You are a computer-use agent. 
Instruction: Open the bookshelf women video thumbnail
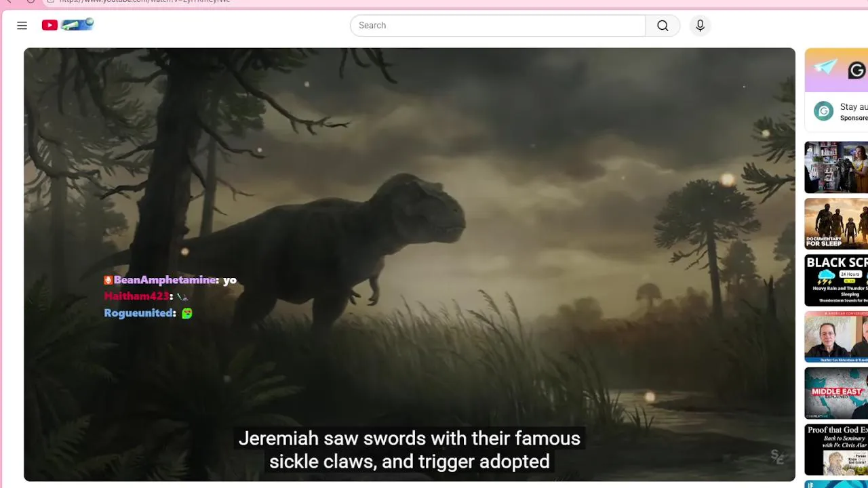(836, 167)
